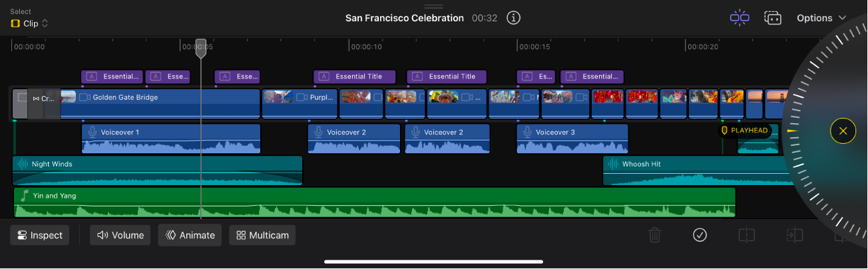Click the music note icon on Yin and Yang
868x269 pixels.
(25, 196)
